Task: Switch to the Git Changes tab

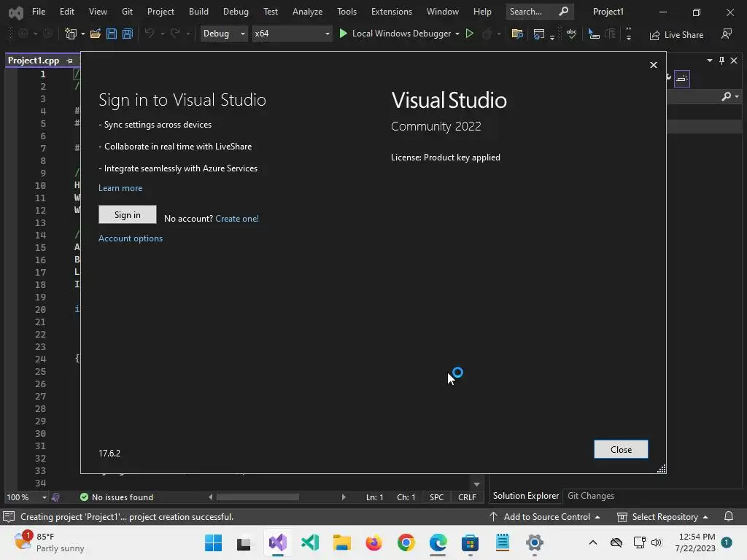Action: (591, 496)
